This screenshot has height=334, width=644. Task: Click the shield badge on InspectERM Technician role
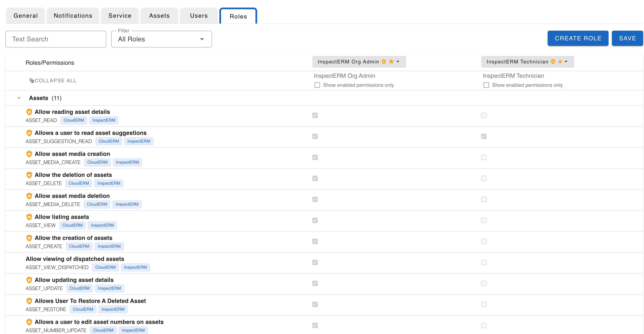[553, 62]
